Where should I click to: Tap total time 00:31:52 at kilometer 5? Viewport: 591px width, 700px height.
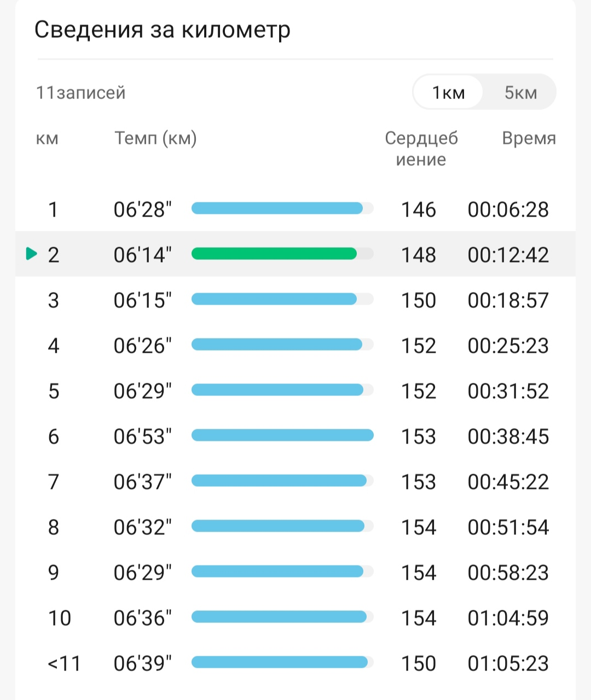pos(508,391)
